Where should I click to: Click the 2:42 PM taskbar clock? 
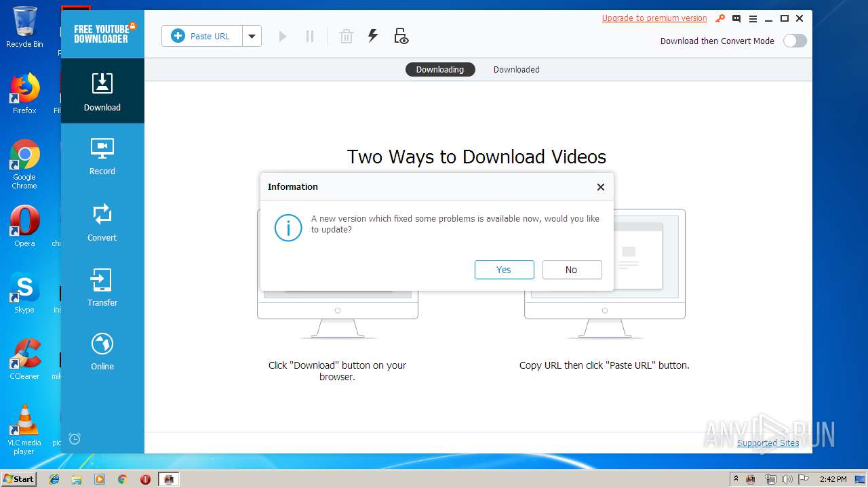(833, 479)
